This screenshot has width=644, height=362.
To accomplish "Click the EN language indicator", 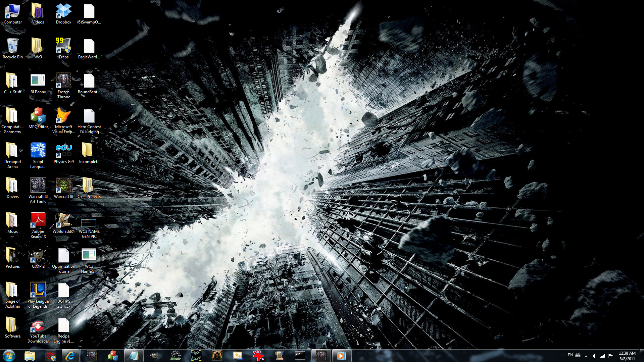I will pyautogui.click(x=570, y=355).
